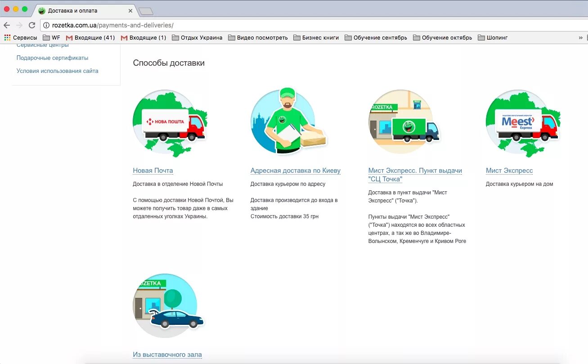The width and height of the screenshot is (588, 364).
Task: Click text Стоимость доставки 35 грн
Action: pos(284,216)
